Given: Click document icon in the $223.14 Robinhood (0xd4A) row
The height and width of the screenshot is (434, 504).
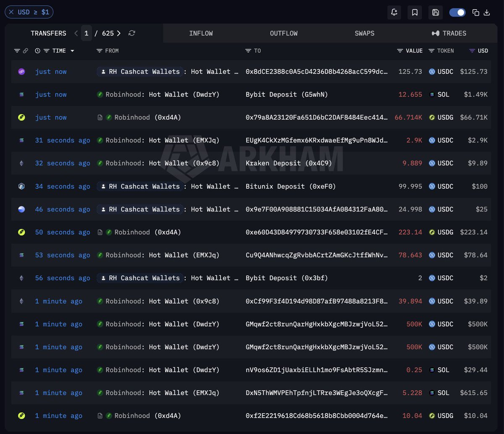Looking at the screenshot, I should pos(100,232).
